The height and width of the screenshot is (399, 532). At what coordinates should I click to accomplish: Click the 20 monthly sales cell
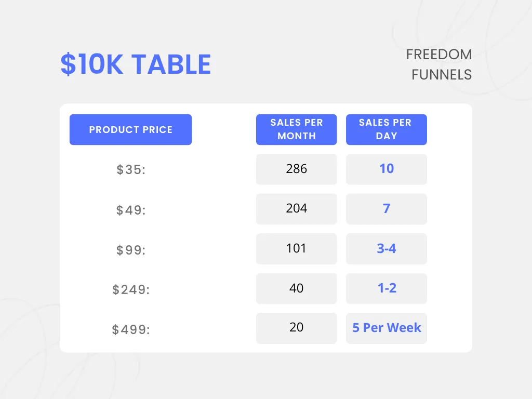pos(296,328)
